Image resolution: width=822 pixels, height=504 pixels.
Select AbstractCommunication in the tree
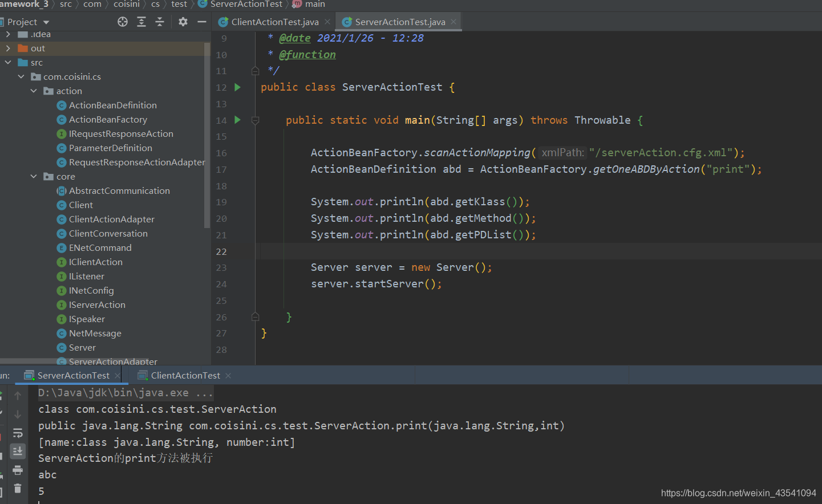coord(119,191)
